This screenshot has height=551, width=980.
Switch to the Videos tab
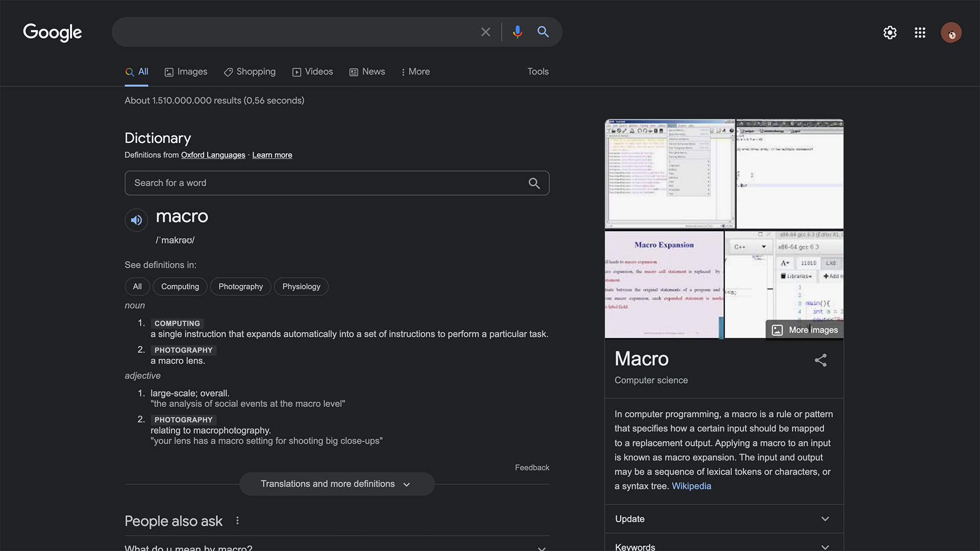312,72
